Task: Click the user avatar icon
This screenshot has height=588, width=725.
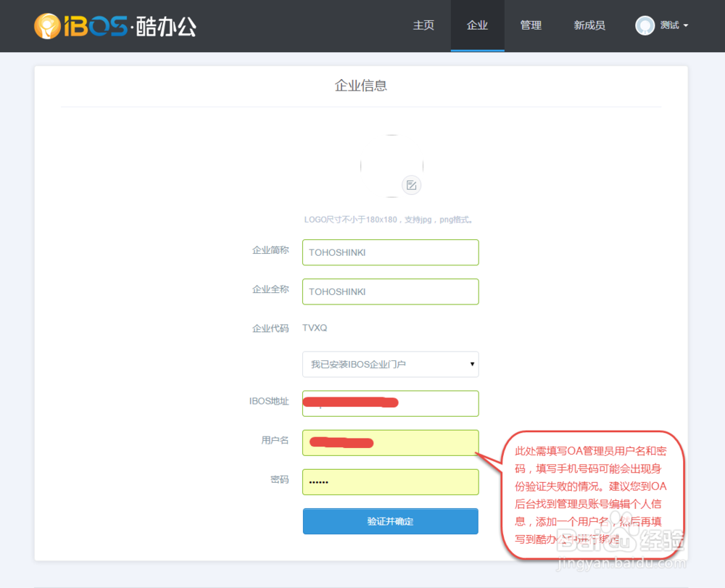Action: (645, 25)
